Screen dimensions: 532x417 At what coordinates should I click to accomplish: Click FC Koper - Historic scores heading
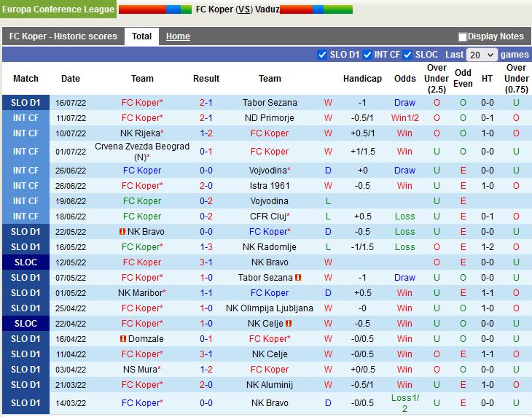pos(63,36)
